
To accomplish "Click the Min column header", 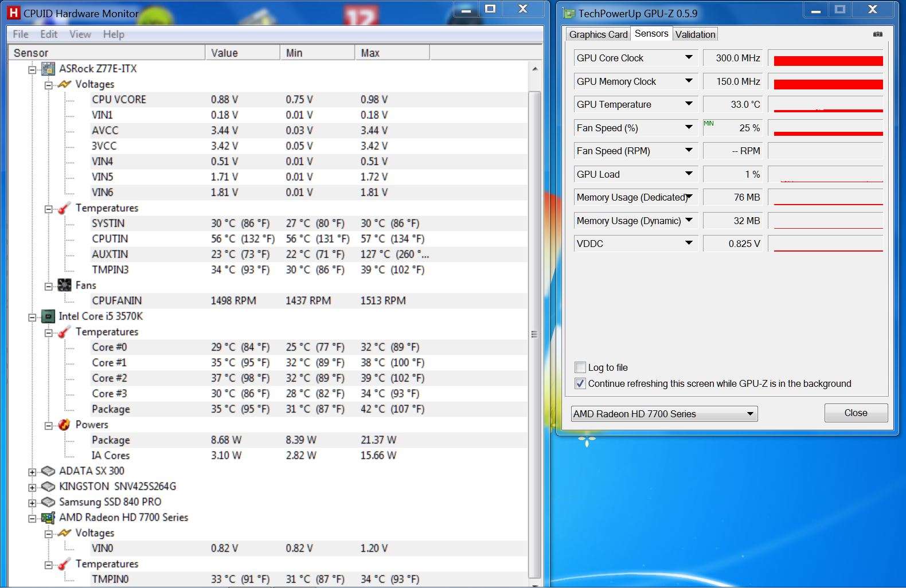I will click(x=318, y=53).
